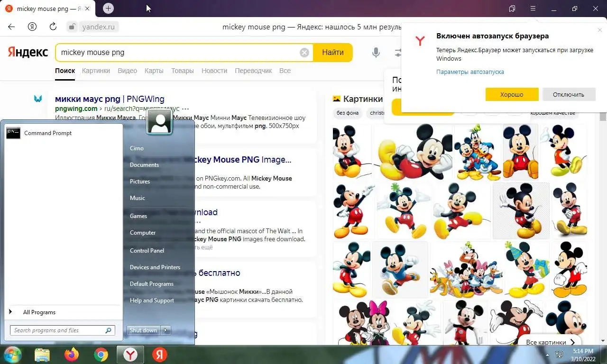Screen dimensions: 607x364
Task: Switch to the Карты tab
Action: coord(154,71)
